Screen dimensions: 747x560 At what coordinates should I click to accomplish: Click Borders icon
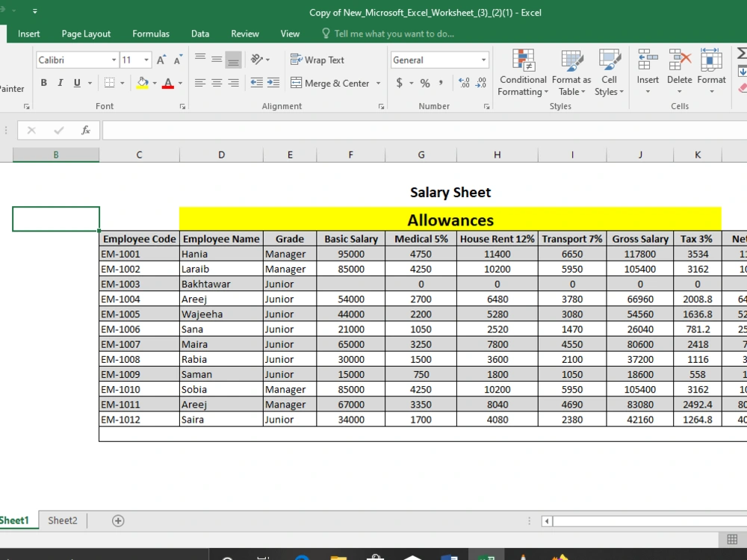[110, 83]
